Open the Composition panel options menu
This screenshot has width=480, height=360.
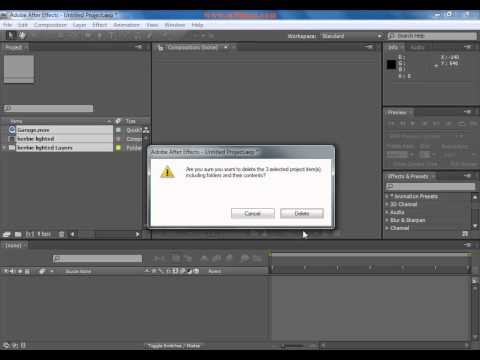point(369,47)
